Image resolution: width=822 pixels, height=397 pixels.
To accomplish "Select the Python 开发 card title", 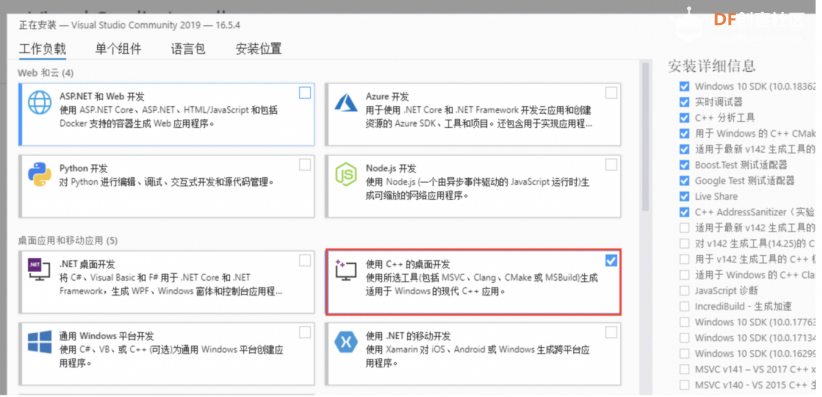I will tap(83, 168).
